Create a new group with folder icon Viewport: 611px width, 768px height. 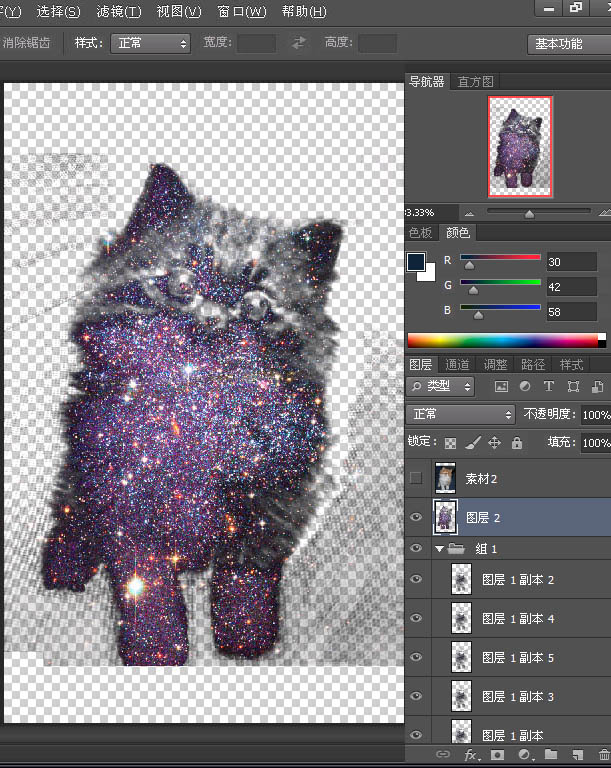pos(551,754)
